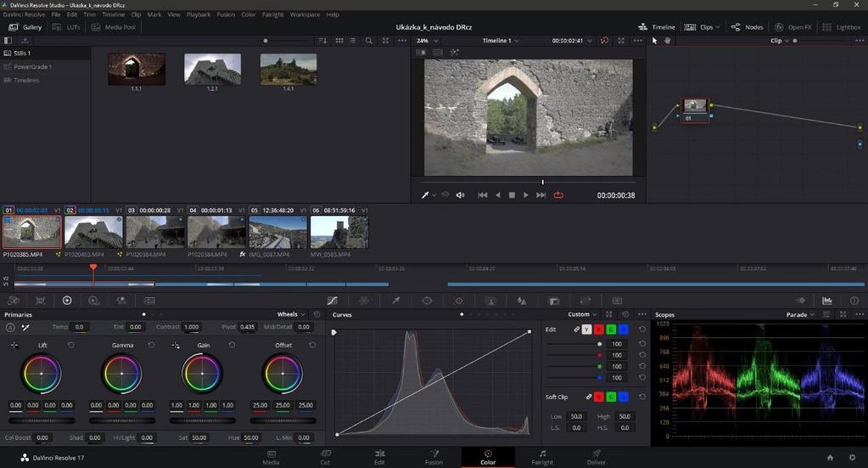Select the node graph arrow pointer tool
This screenshot has width=868, height=468.
point(655,41)
